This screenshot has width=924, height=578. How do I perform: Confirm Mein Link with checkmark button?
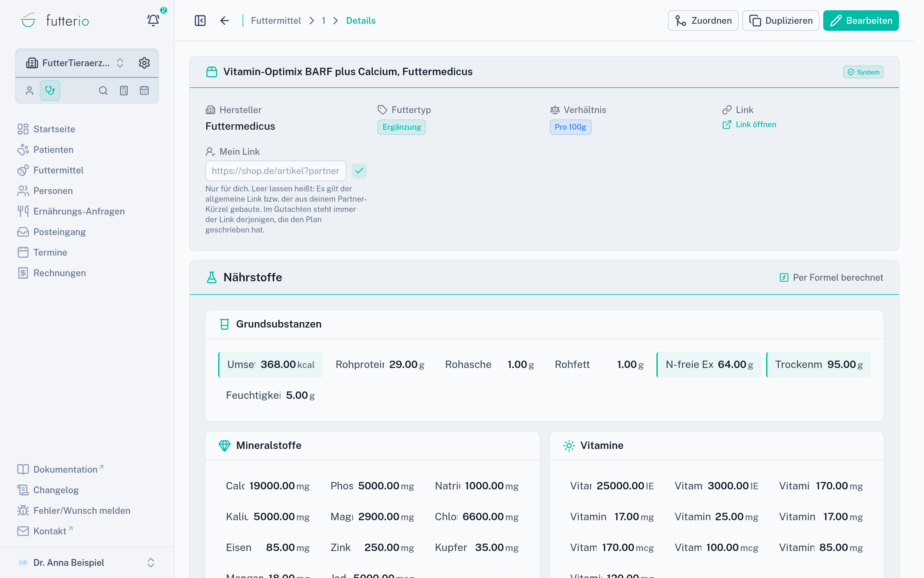(359, 171)
